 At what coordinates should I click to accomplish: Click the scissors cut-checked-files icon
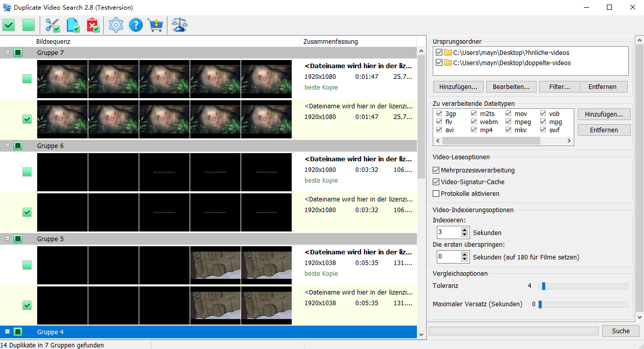tap(52, 25)
